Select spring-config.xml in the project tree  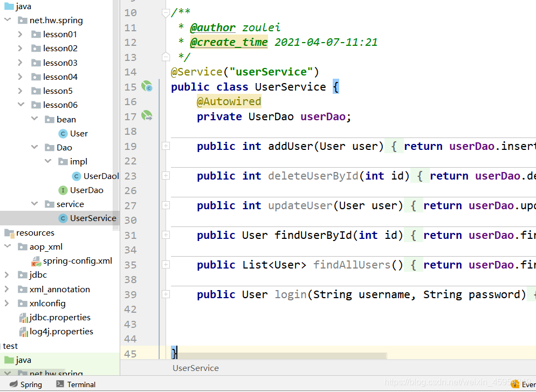[78, 261]
